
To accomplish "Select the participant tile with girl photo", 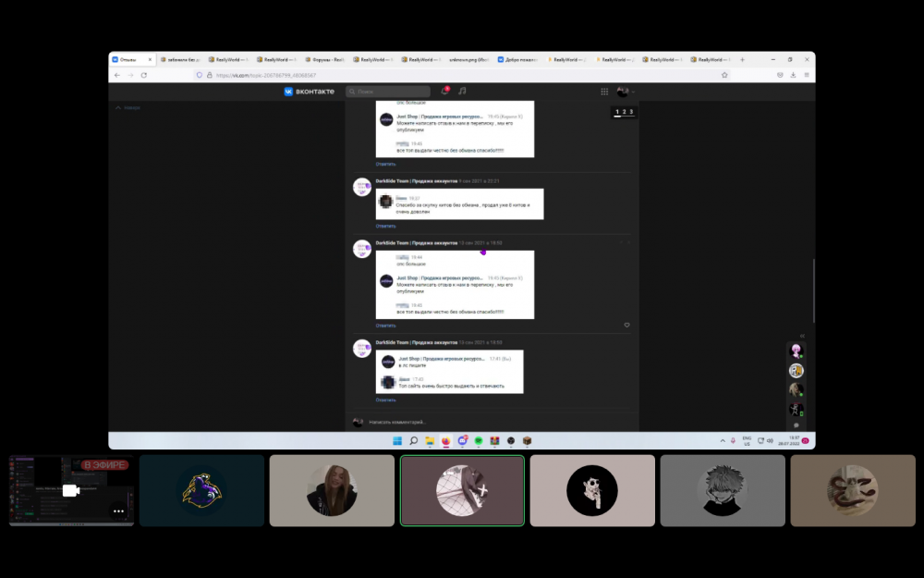I will 332,491.
